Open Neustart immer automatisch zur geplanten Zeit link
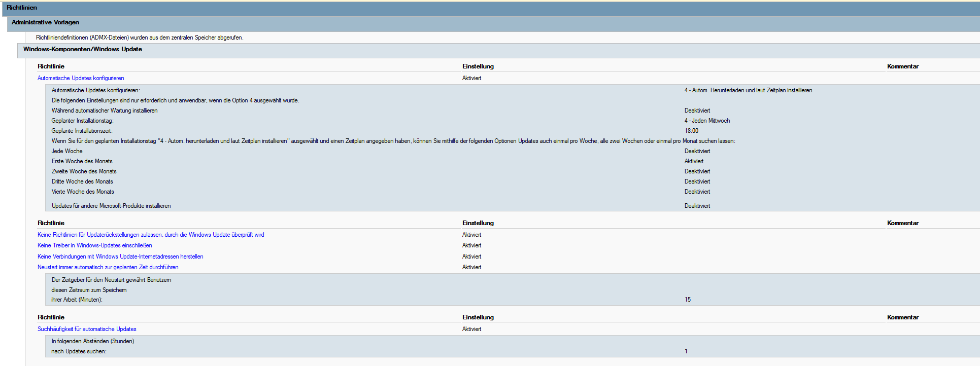The width and height of the screenshot is (980, 366). click(x=108, y=267)
